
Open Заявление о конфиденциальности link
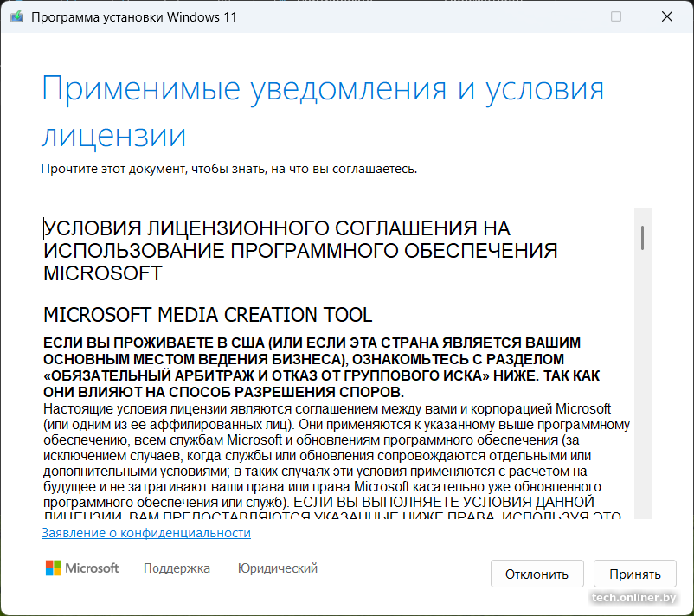tap(146, 533)
